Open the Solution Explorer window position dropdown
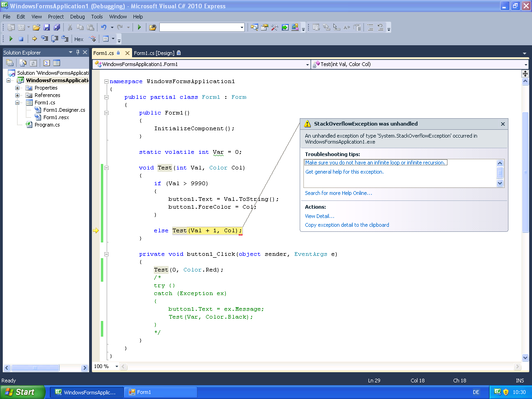532x399 pixels. point(71,52)
